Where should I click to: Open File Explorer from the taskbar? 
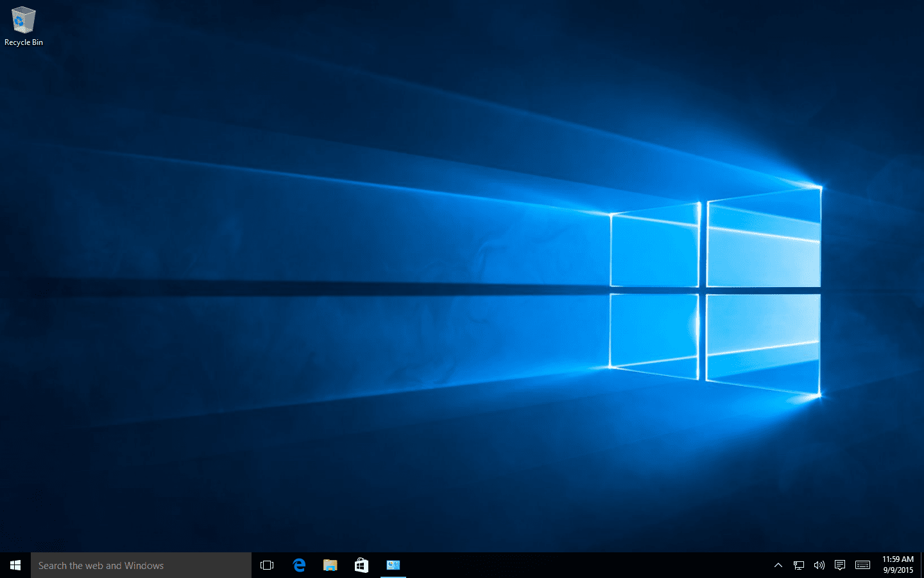(x=330, y=565)
